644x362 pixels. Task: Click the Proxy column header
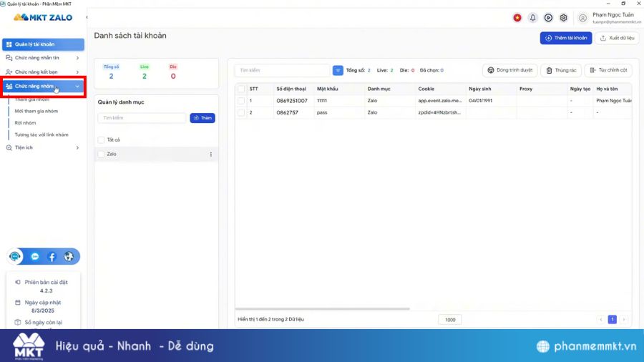pos(526,89)
